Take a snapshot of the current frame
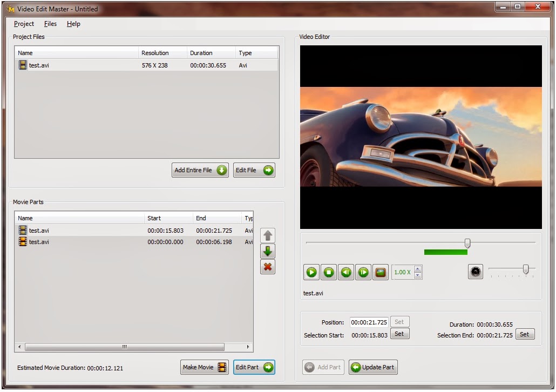Viewport: 556px width, 392px height. (x=380, y=272)
